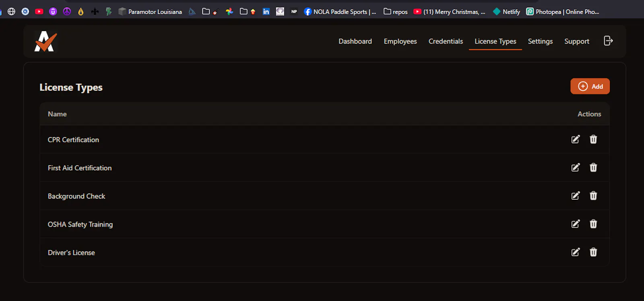Open the Merry Christmas YouTube bookmark

click(449, 12)
